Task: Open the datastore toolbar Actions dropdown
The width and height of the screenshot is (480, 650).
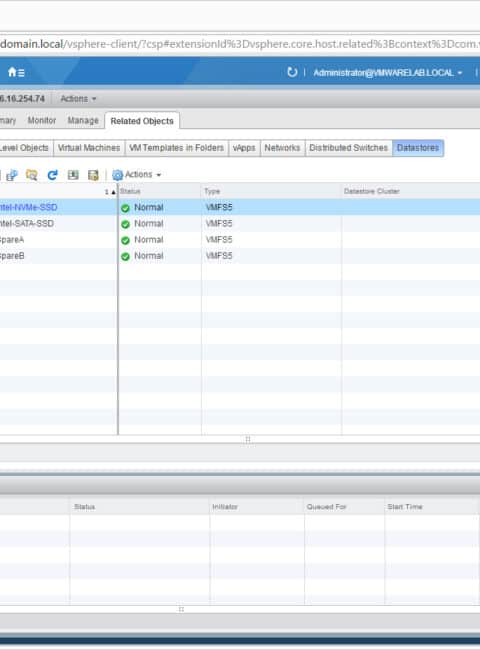Action: pos(143,175)
